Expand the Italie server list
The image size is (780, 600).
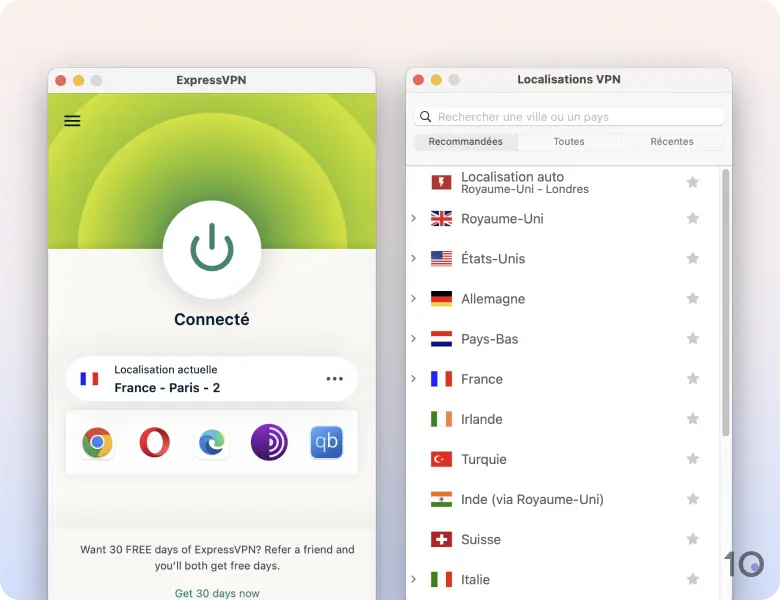point(413,579)
